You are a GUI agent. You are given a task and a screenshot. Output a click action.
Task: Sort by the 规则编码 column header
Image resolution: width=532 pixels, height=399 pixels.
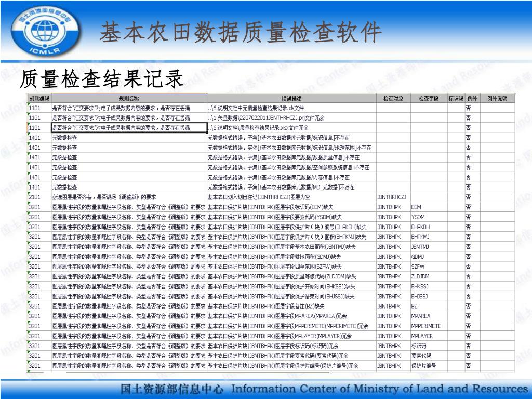(x=39, y=98)
